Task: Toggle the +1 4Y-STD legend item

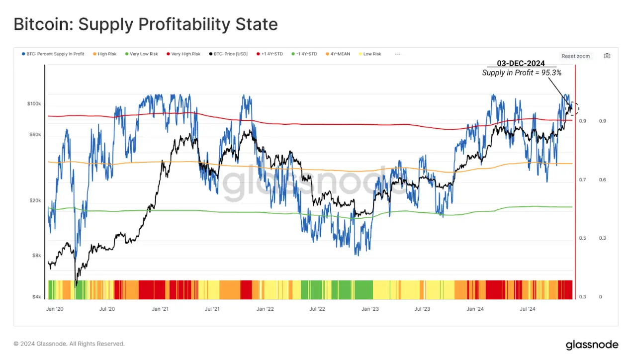Action: [270, 54]
